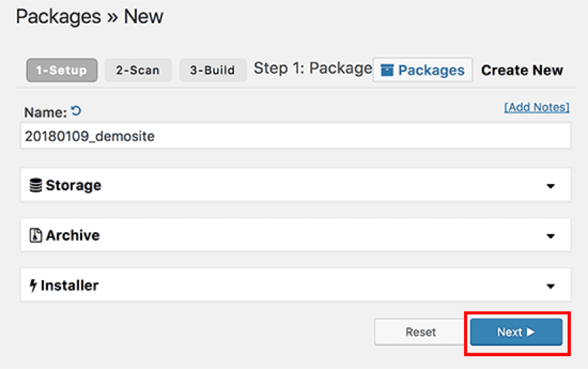Click the Packages » New page heading
The height and width of the screenshot is (369, 588).
coord(90,16)
